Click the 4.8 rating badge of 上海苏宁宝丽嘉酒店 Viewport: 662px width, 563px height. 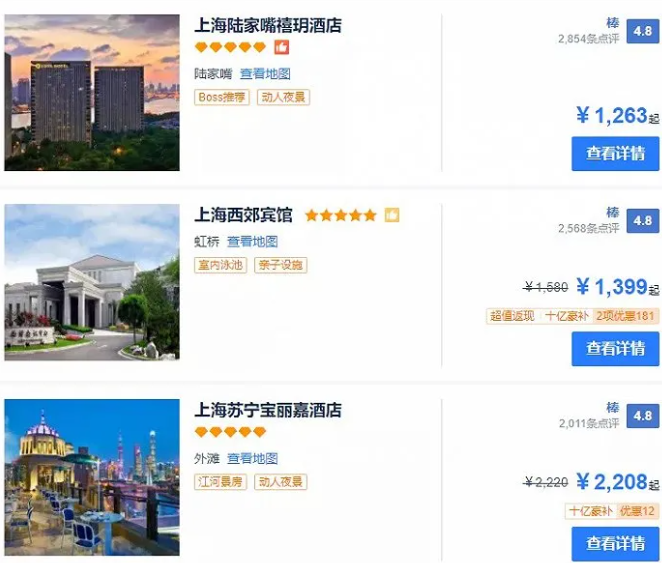click(642, 416)
